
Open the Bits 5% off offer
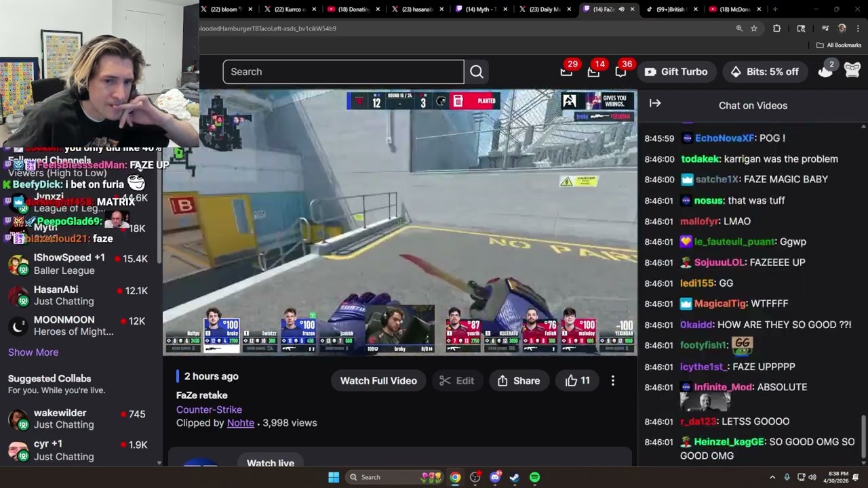764,72
